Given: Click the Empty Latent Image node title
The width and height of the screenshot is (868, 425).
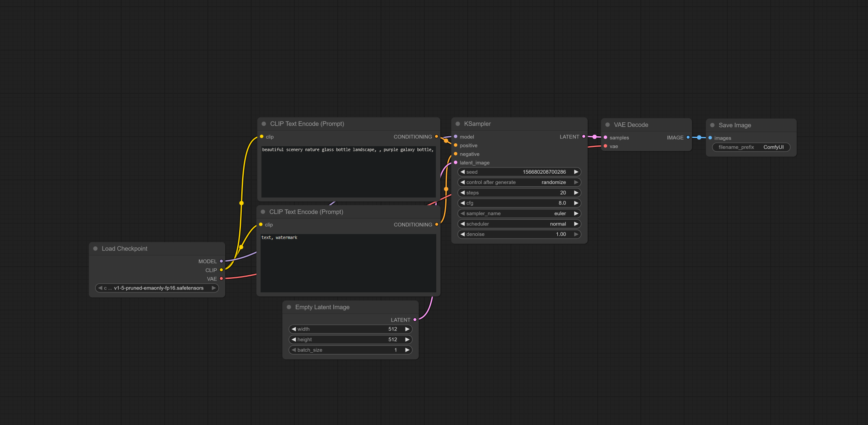Looking at the screenshot, I should 322,307.
